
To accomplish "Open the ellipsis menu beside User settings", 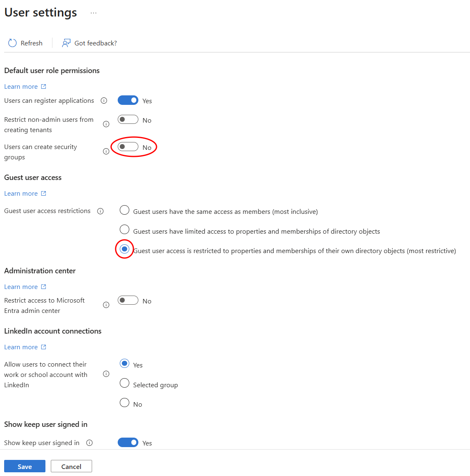I will (94, 13).
